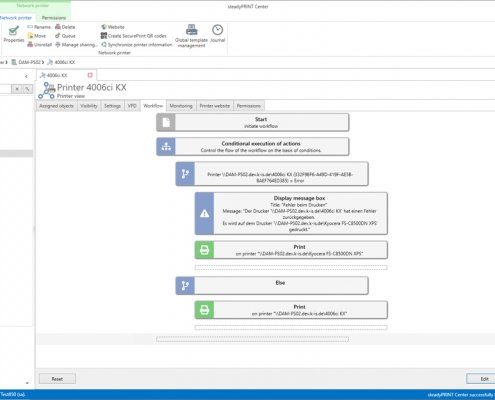
Task: Click the branch icon of the Error condition
Action: tap(185, 174)
